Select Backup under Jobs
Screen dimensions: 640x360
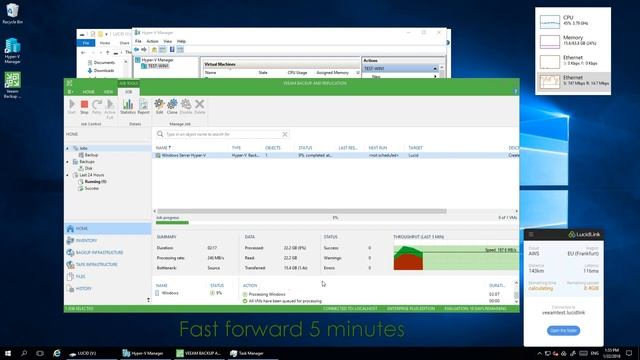pyautogui.click(x=88, y=155)
